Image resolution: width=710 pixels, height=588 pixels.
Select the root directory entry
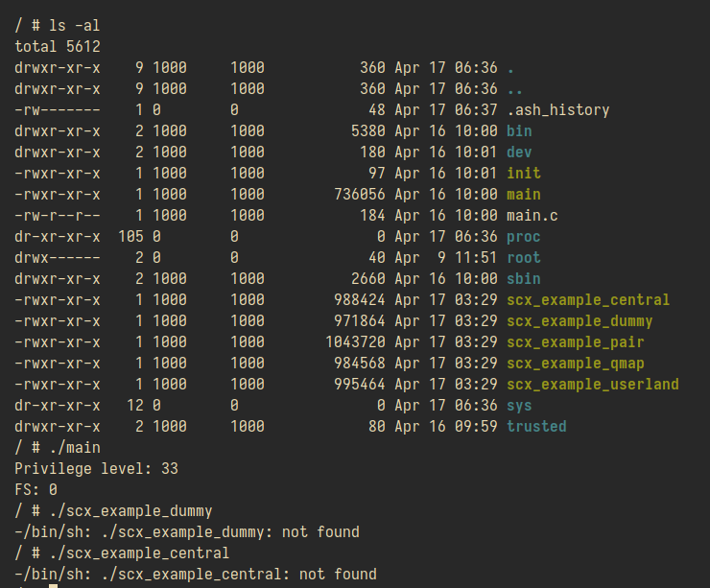[x=524, y=258]
